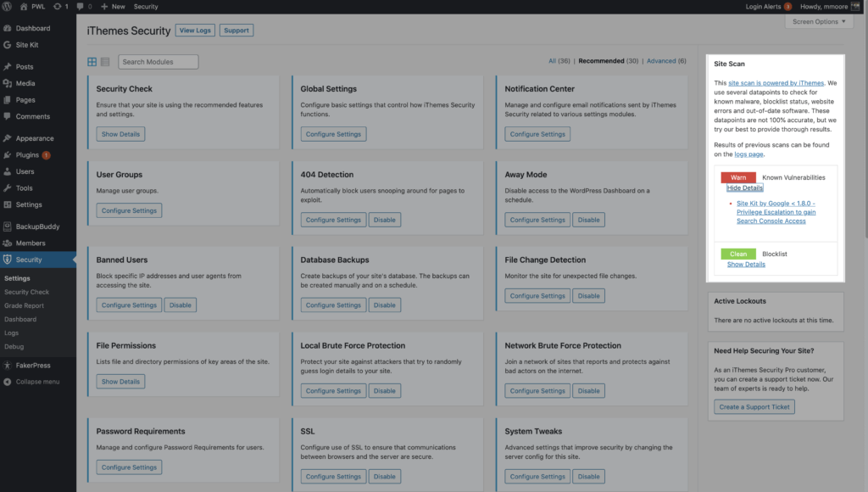Open the WordPress logo menu
This screenshot has width=868, height=492.
point(7,7)
